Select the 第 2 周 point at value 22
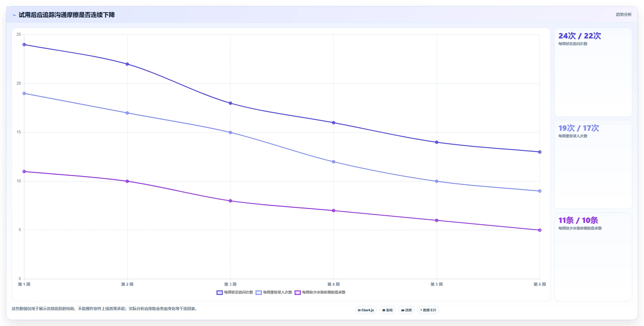This screenshot has height=326, width=644. 127,64
